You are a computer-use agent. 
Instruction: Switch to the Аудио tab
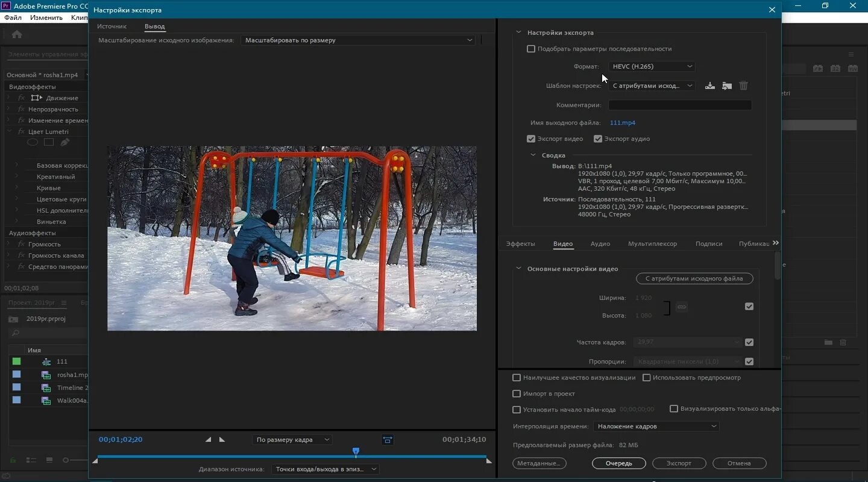(600, 244)
